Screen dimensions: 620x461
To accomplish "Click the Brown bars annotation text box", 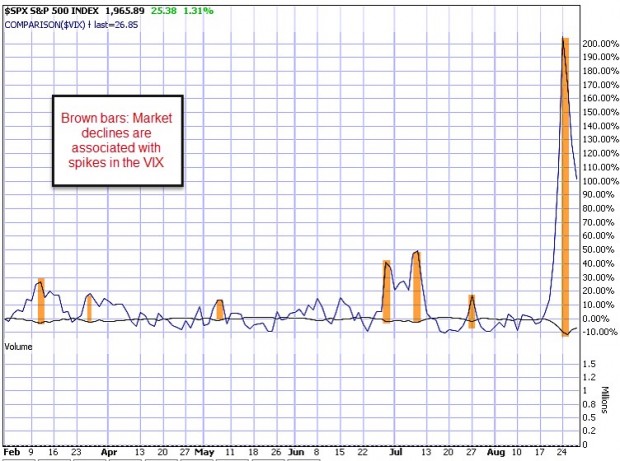I will coord(118,140).
